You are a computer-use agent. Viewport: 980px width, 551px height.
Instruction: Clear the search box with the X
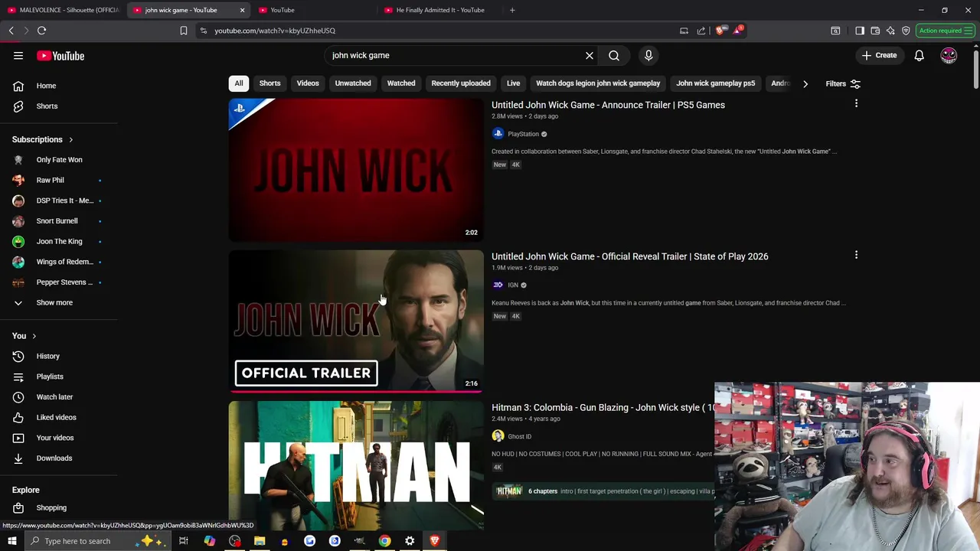click(590, 55)
